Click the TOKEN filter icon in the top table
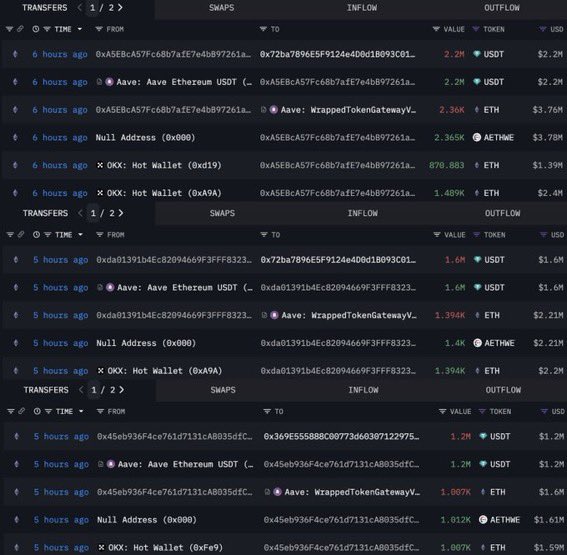The width and height of the screenshot is (567, 555). [476, 29]
